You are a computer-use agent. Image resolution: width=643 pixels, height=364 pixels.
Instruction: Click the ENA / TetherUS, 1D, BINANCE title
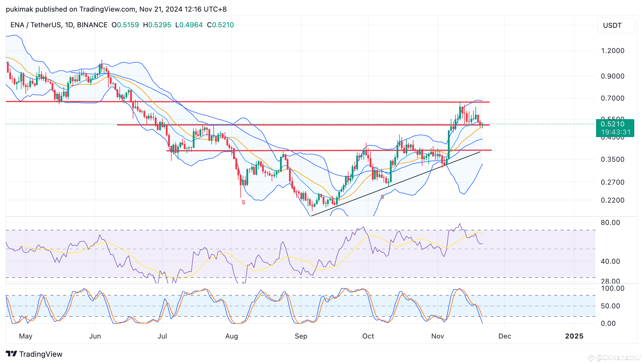click(59, 25)
